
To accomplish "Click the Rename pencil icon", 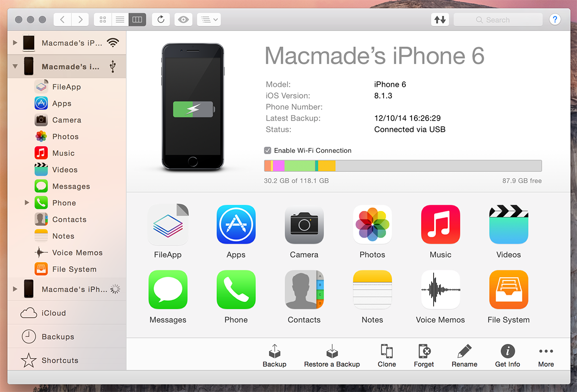I will coord(464,351).
